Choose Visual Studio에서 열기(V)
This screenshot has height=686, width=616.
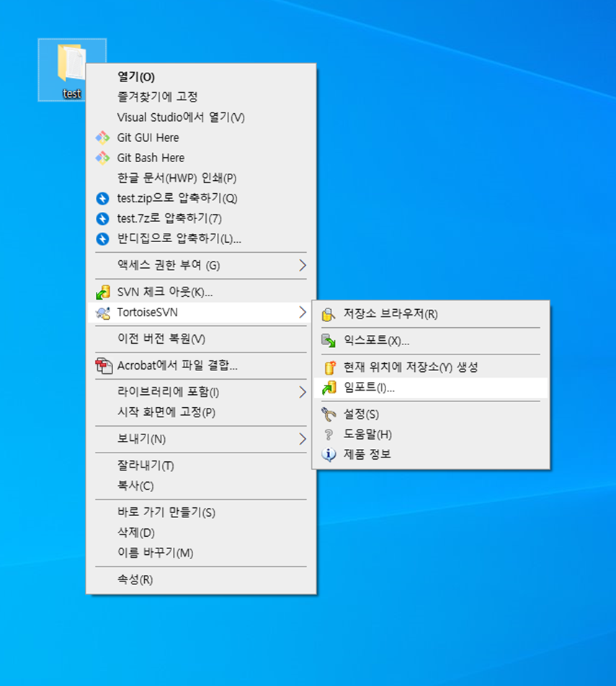coord(201,117)
